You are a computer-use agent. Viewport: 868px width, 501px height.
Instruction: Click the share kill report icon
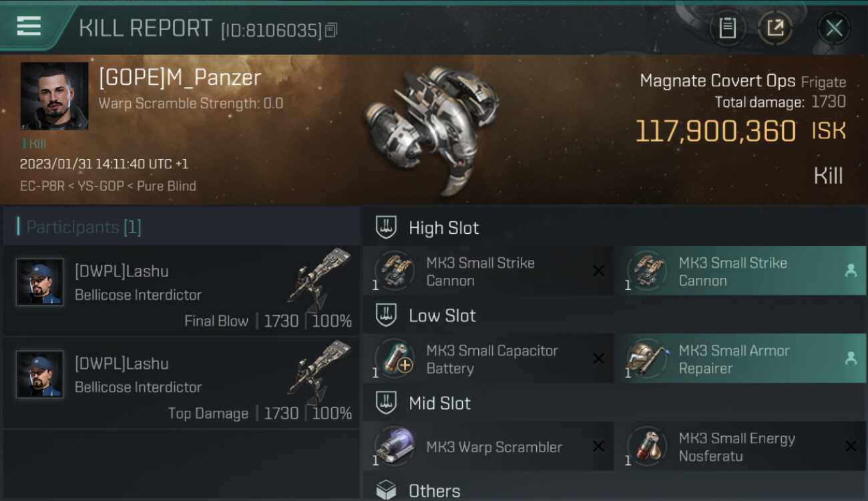(x=775, y=28)
